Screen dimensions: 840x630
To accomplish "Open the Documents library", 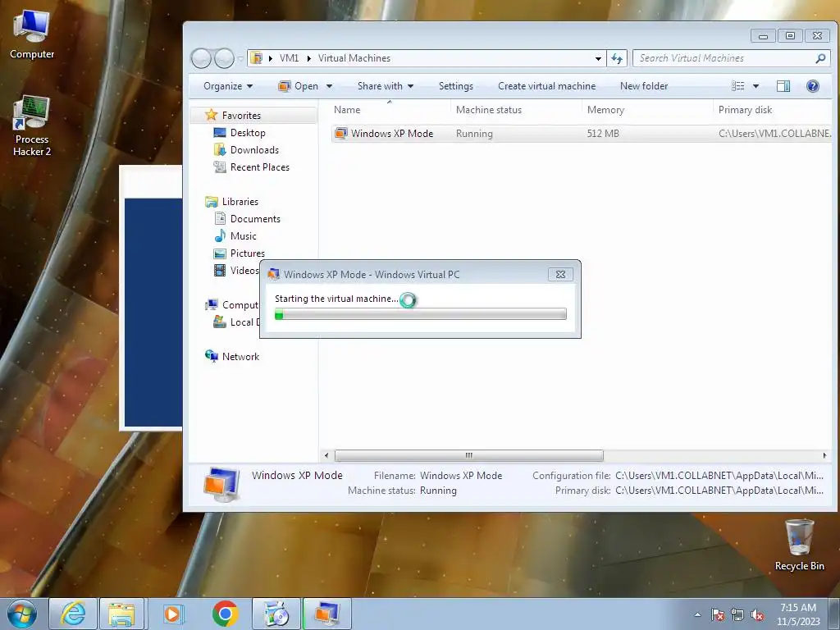I will pyautogui.click(x=255, y=218).
